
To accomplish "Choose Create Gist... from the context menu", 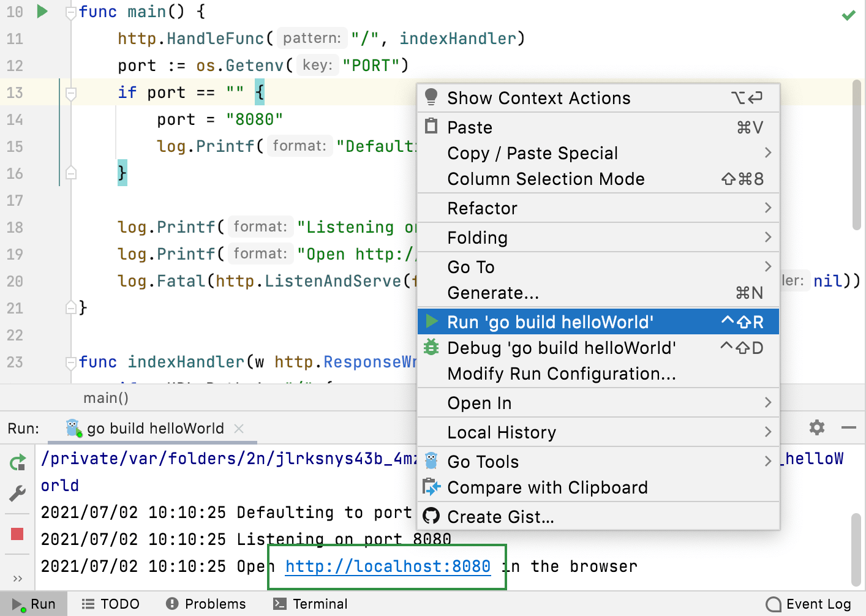I will pyautogui.click(x=502, y=517).
